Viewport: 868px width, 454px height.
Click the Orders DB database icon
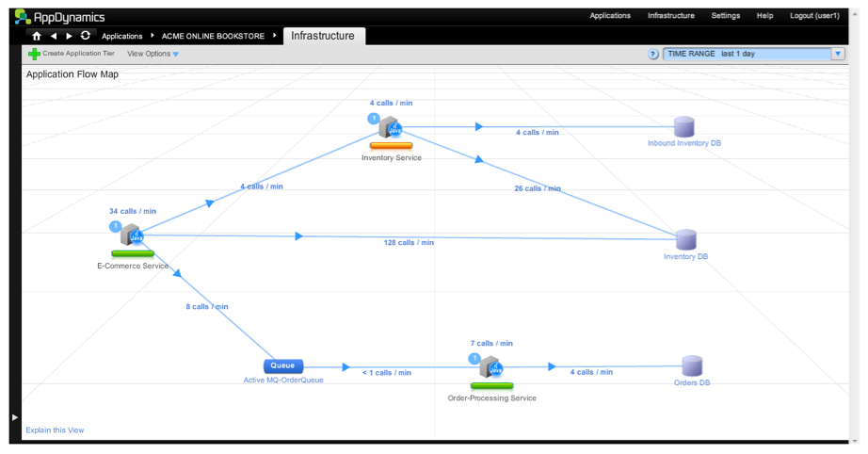click(x=692, y=366)
